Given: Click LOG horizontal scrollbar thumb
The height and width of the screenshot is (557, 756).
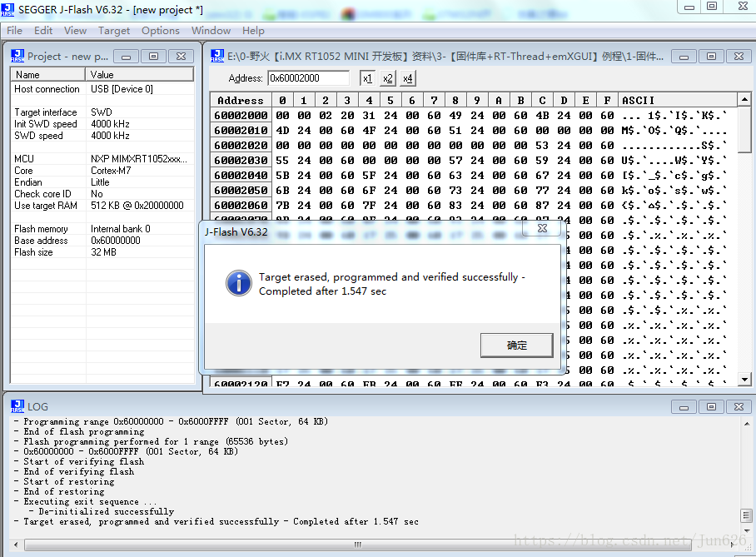Looking at the screenshot, I should 358,545.
